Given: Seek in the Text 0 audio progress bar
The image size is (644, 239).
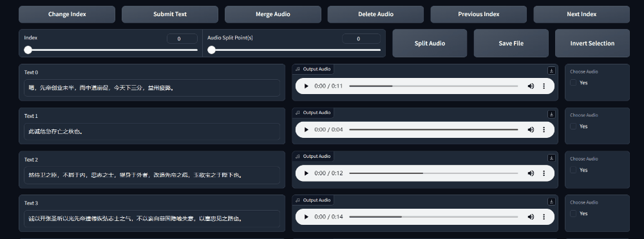Looking at the screenshot, I should tap(433, 86).
